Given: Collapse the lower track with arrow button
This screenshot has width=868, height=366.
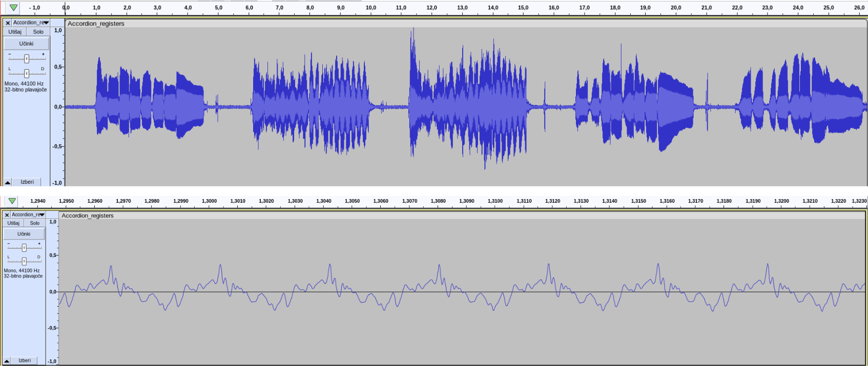Looking at the screenshot, I should pos(7,361).
